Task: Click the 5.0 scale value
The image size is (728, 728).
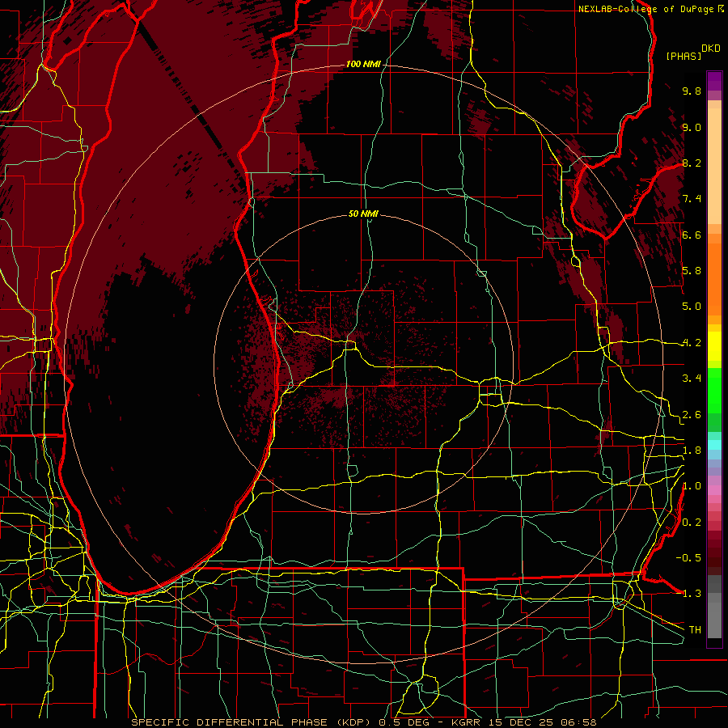Action: 692,307
